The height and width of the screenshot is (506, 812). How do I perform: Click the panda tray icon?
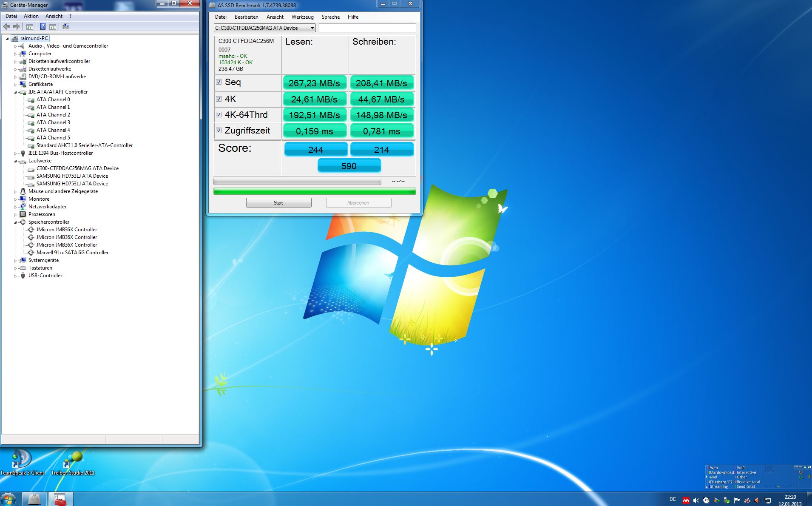pyautogui.click(x=706, y=500)
